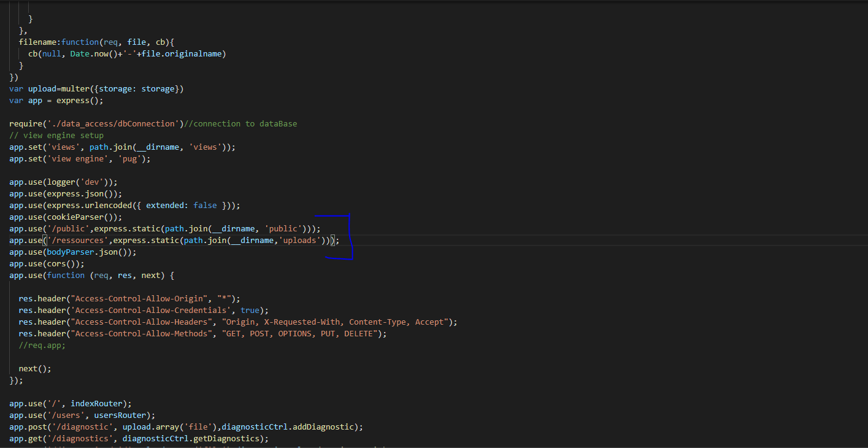This screenshot has height=448, width=868.
Task: Select the '//connection to dataBase' comment
Action: (x=240, y=124)
